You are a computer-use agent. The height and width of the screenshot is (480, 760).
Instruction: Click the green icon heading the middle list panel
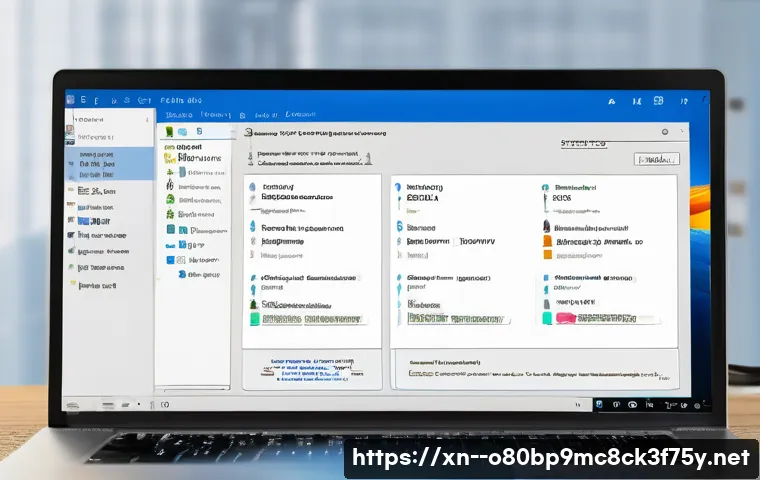pos(170,131)
